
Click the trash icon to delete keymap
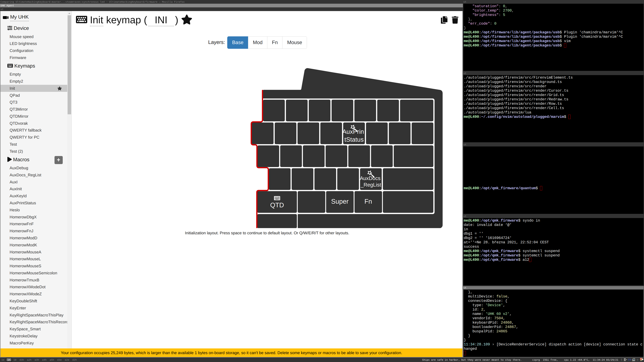click(455, 20)
